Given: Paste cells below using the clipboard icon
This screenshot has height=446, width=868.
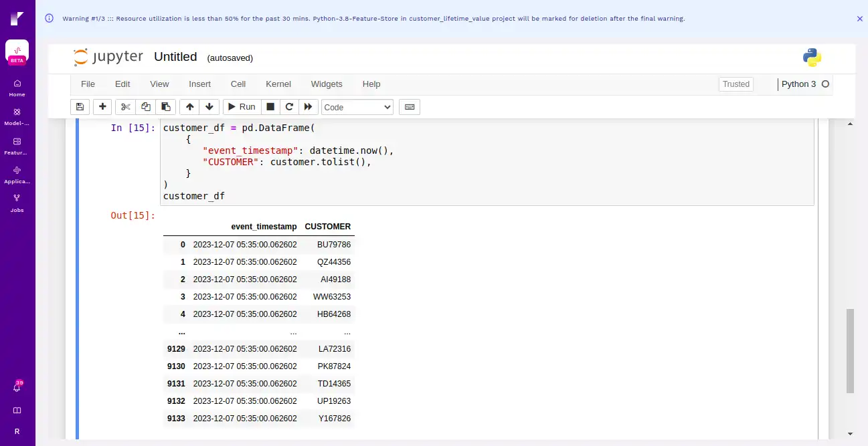Looking at the screenshot, I should point(165,107).
